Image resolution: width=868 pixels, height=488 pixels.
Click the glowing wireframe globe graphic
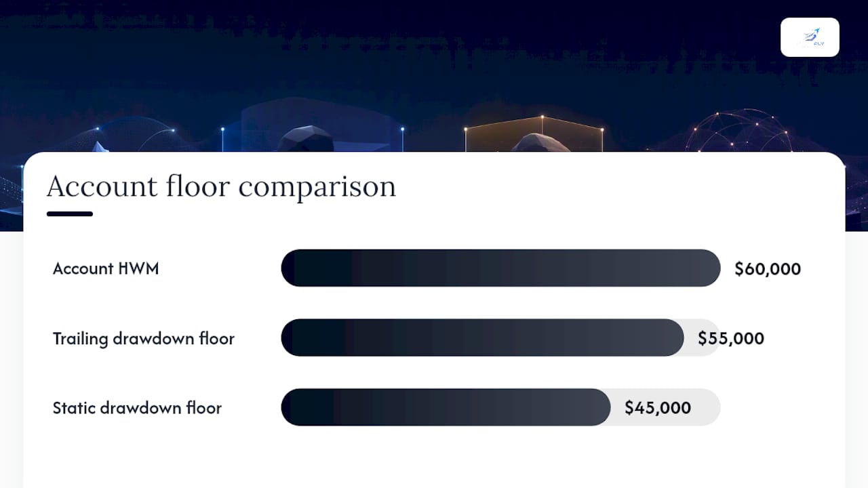(743, 131)
